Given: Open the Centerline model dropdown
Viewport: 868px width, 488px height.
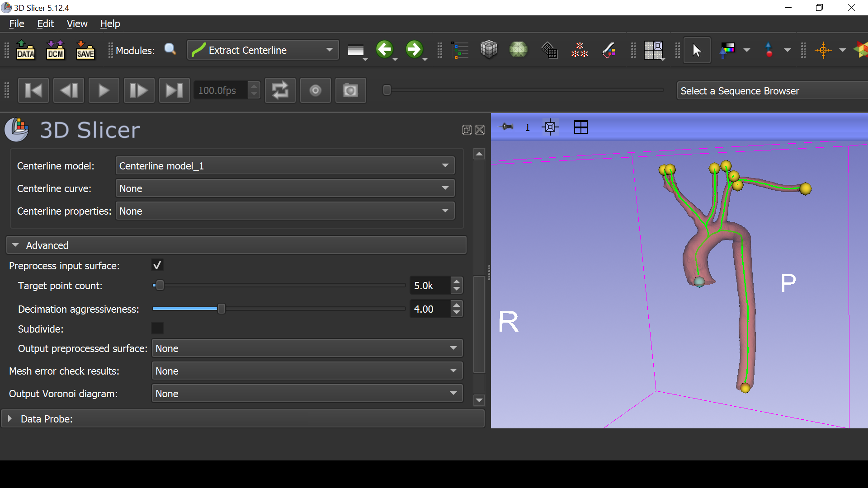Looking at the screenshot, I should [285, 166].
